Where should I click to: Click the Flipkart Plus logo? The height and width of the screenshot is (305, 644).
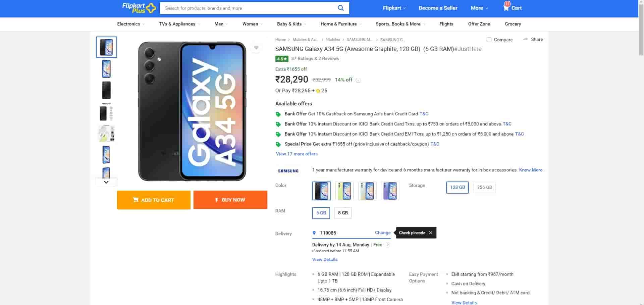coord(139,8)
